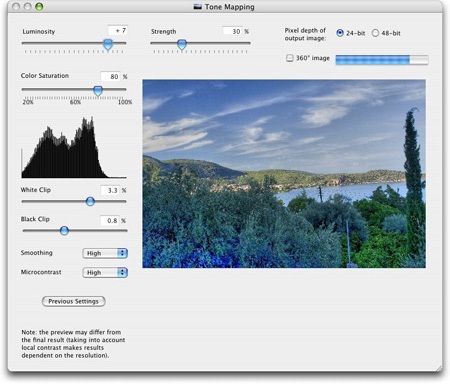The image size is (450, 384).
Task: Click the 'Microcontrast' label
Action: [41, 272]
